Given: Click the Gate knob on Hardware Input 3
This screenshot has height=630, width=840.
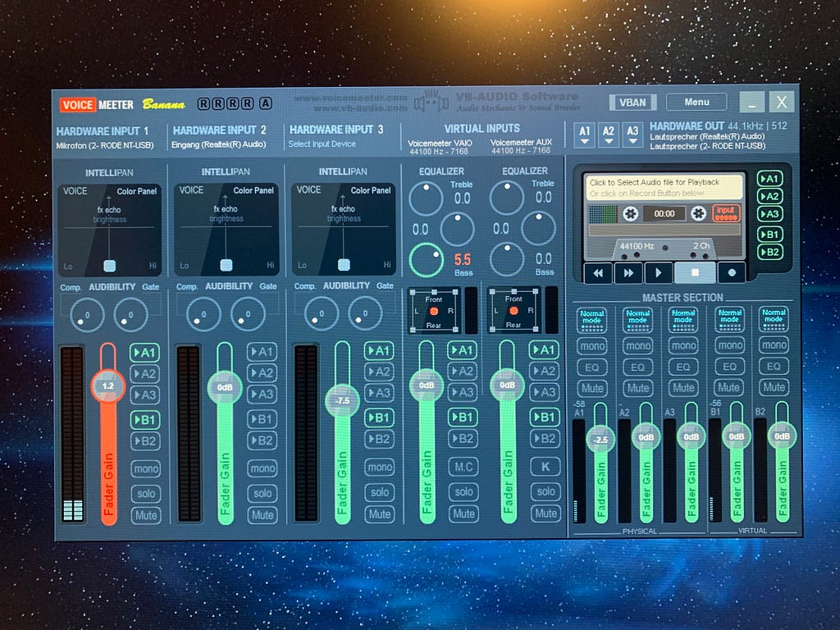Looking at the screenshot, I should pos(365,313).
